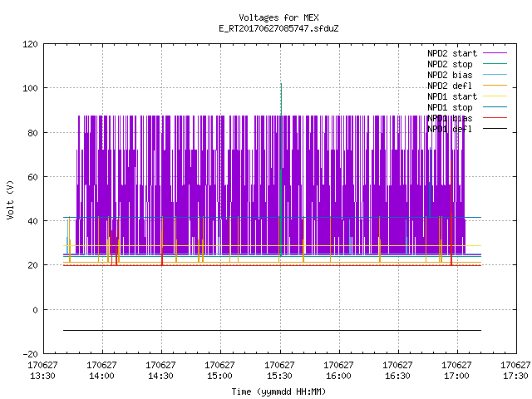Click the 'NPD2 stop' legend label
Viewport: 532px width, 399px height.
point(450,64)
